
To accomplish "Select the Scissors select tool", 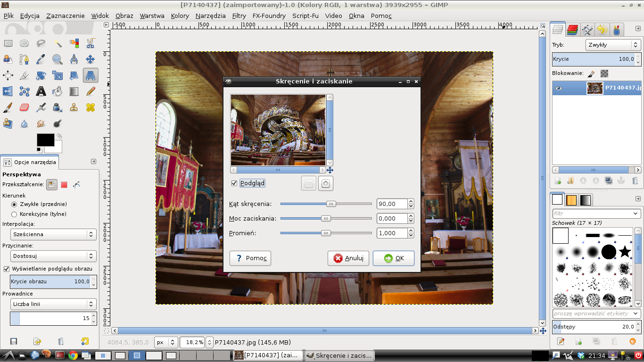I will (x=90, y=44).
